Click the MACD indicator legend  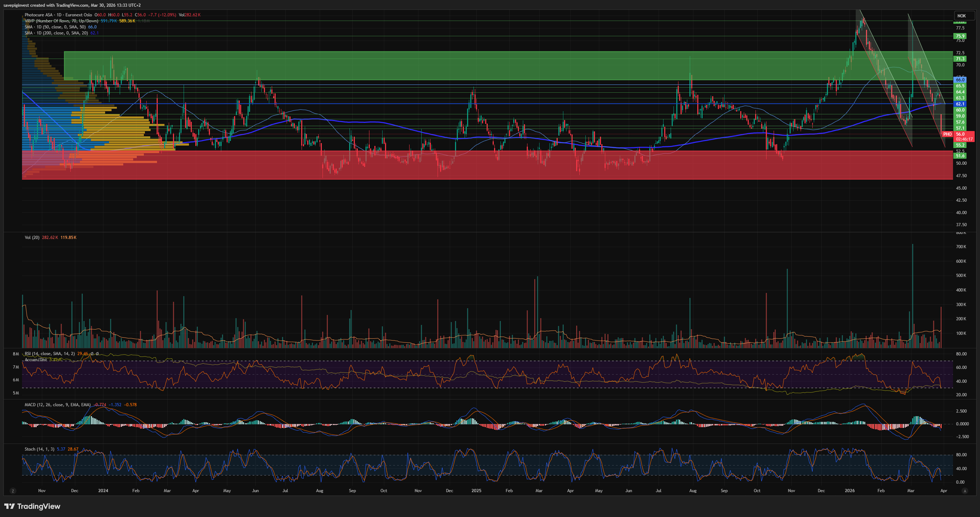[57, 404]
